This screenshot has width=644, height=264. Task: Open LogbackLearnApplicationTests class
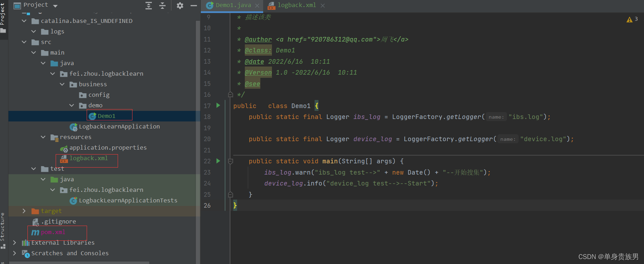click(128, 201)
